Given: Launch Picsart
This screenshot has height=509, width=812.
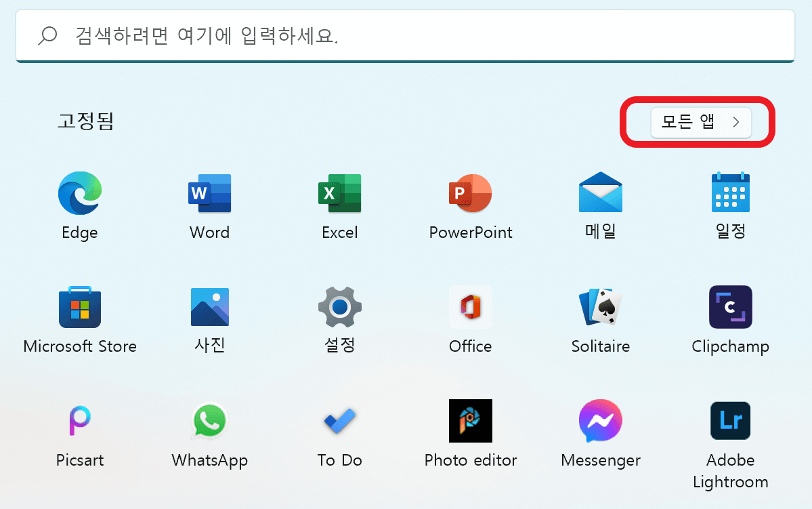Looking at the screenshot, I should pyautogui.click(x=79, y=421).
